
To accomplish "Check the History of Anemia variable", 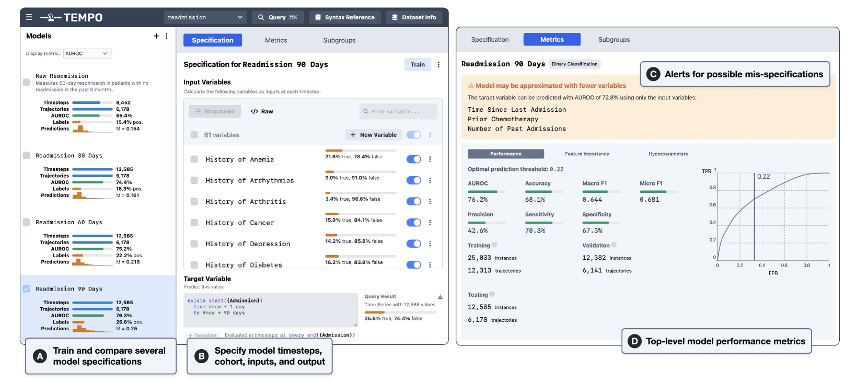I will 194,159.
